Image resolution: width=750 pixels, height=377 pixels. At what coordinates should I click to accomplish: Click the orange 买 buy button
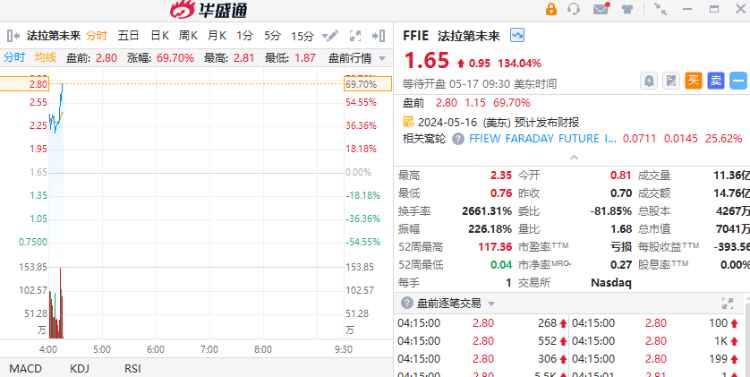click(694, 81)
